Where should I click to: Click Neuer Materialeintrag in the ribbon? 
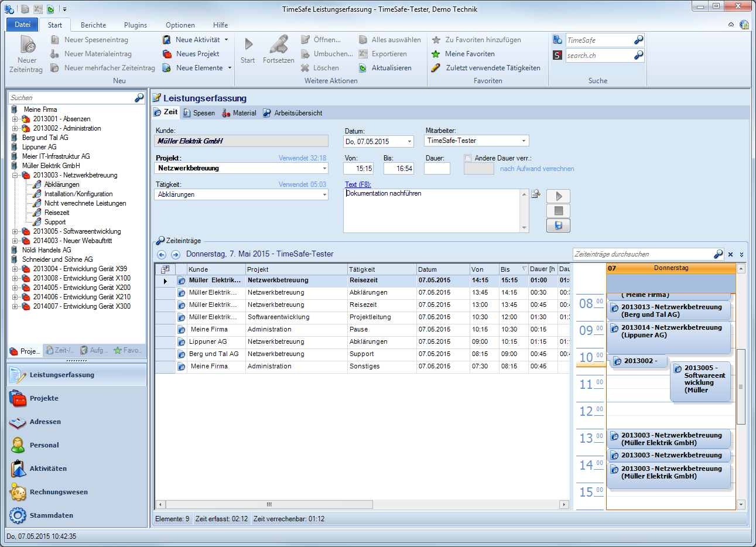click(x=91, y=54)
